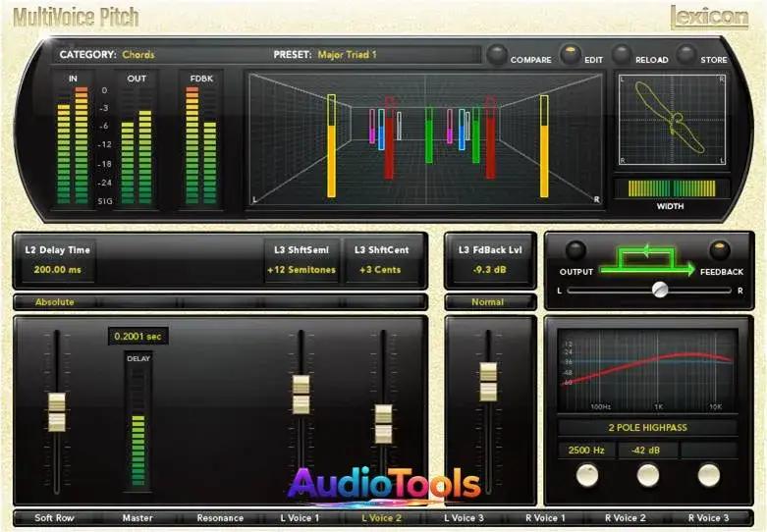Image resolution: width=767 pixels, height=532 pixels.
Task: Click the IN level meter
Action: tap(73, 144)
